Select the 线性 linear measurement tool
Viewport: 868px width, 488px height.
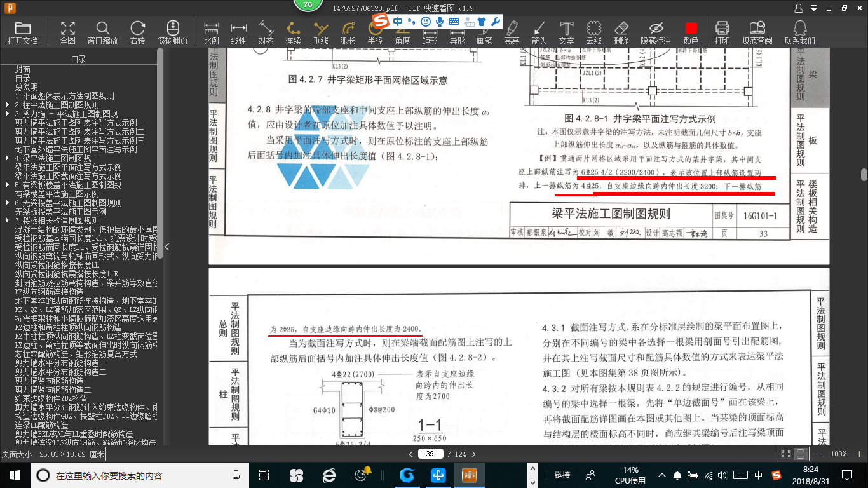238,32
